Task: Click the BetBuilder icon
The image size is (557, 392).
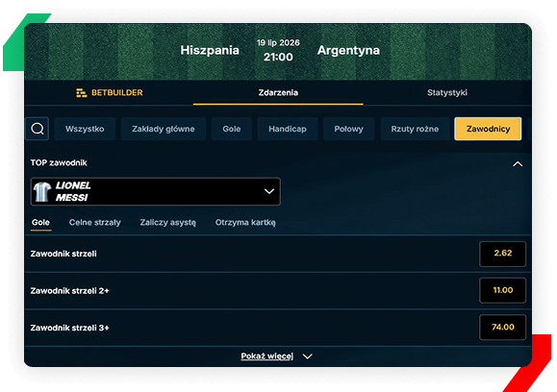Action: coord(82,92)
